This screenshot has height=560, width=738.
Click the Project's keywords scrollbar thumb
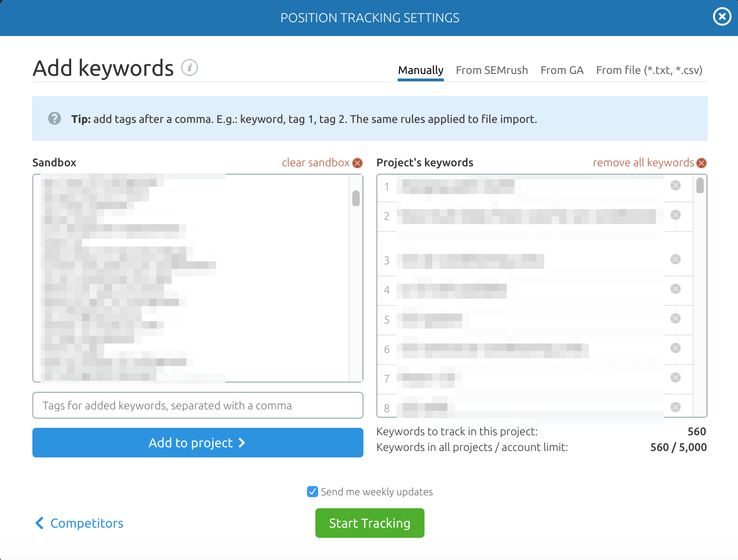700,185
